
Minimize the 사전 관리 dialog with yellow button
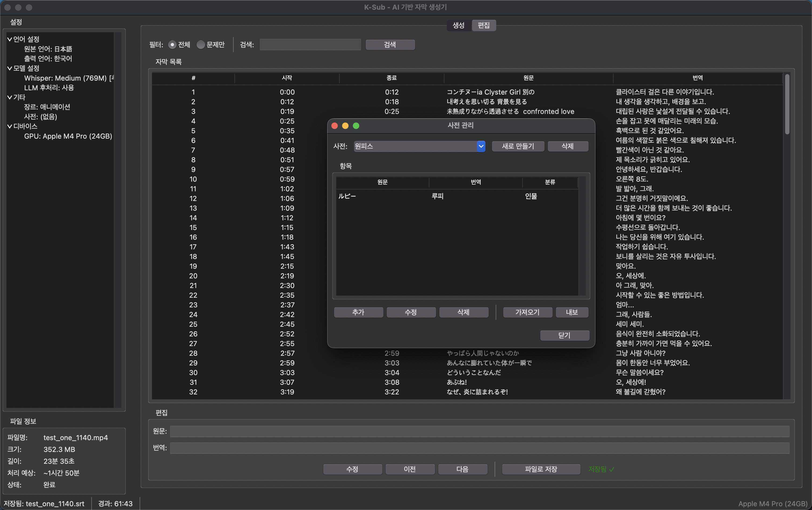click(x=345, y=126)
